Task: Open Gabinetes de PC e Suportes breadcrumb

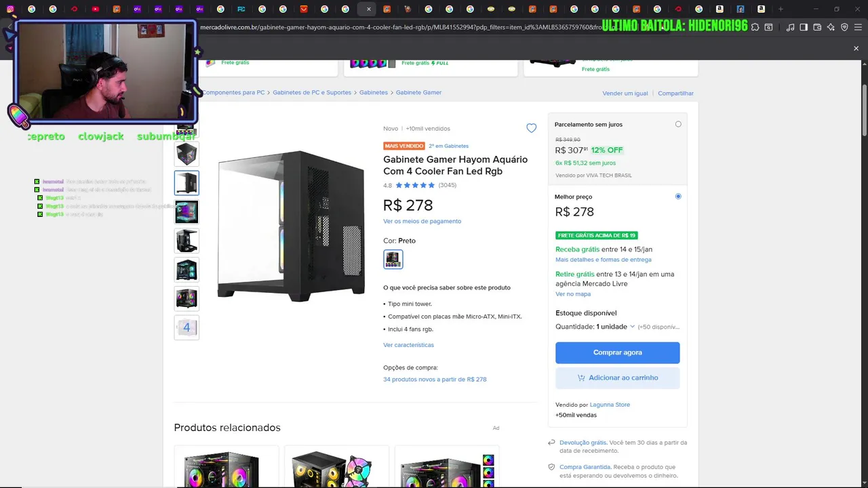Action: [312, 92]
